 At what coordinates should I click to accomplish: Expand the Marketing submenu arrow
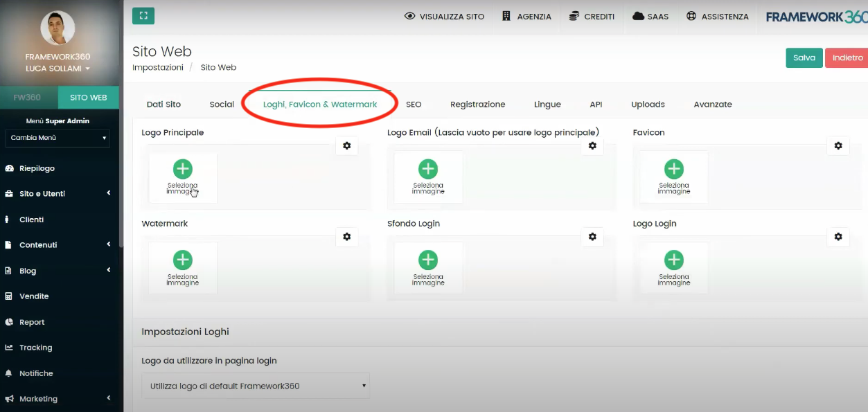[109, 398]
